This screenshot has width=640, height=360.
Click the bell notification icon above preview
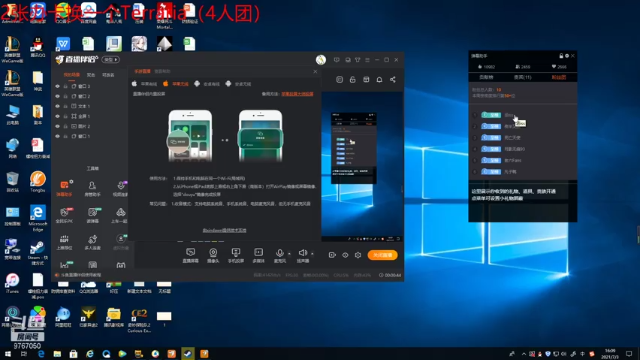point(379,80)
